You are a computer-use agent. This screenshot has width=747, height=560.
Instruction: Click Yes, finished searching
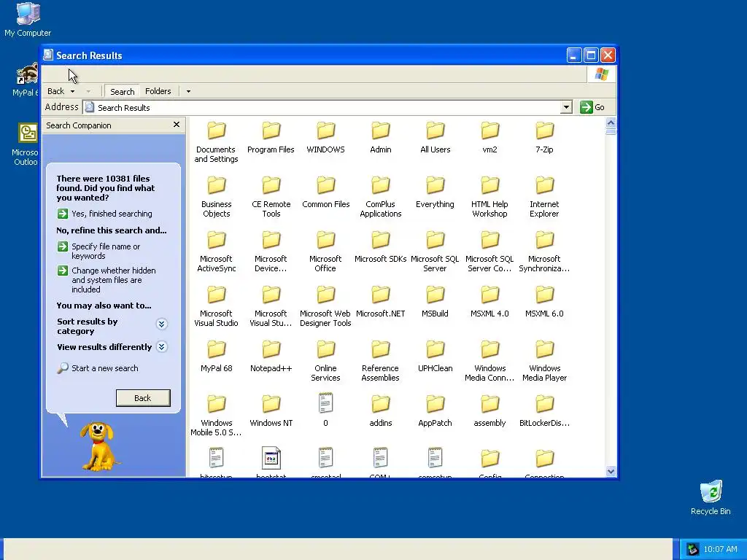(105, 214)
